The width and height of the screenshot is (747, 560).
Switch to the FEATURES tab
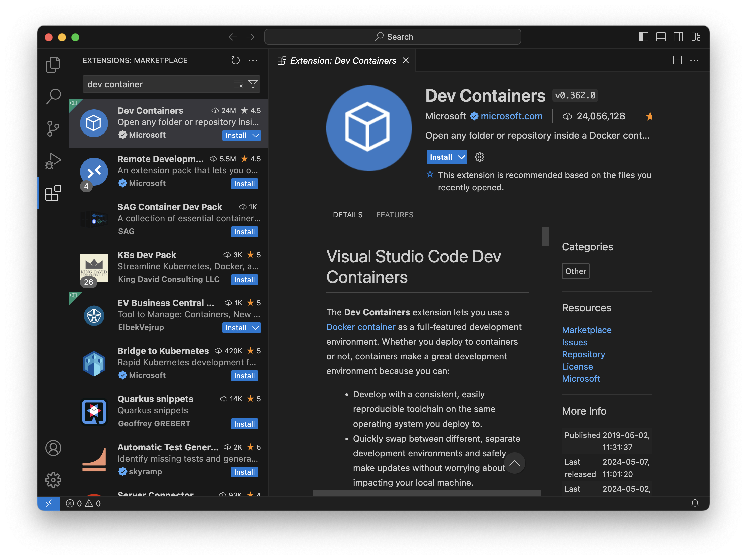(395, 215)
